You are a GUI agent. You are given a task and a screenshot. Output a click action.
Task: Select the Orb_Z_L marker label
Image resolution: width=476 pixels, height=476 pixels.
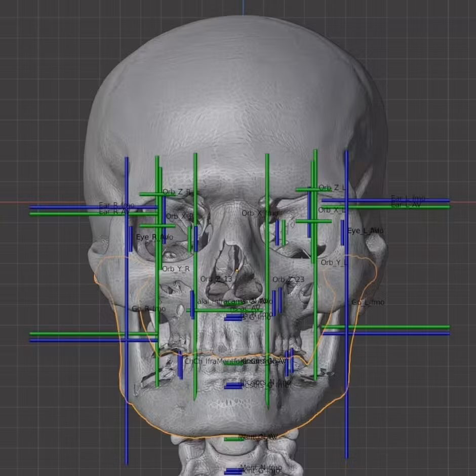pos(333,188)
